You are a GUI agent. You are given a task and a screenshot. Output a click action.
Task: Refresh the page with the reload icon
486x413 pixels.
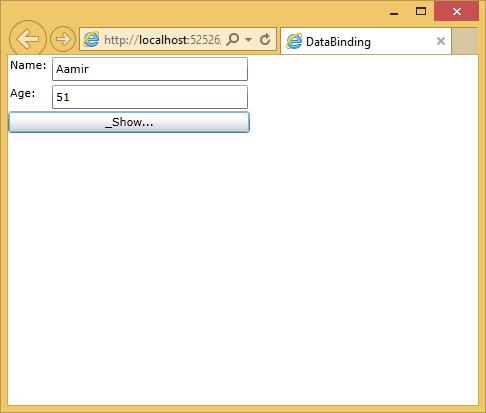[265, 40]
